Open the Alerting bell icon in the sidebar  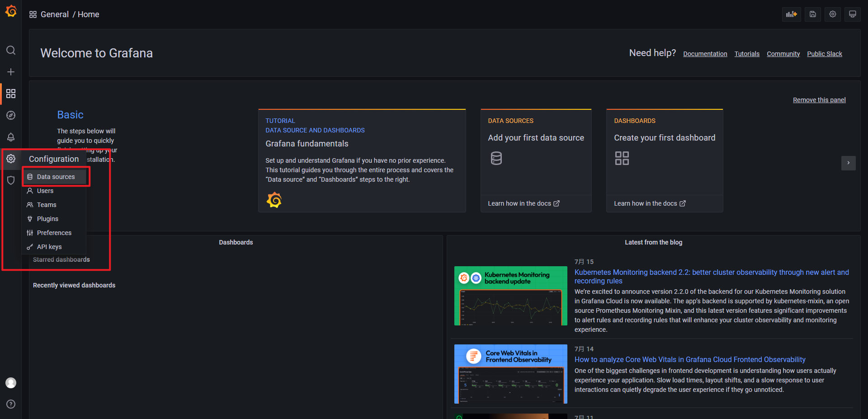[x=11, y=137]
